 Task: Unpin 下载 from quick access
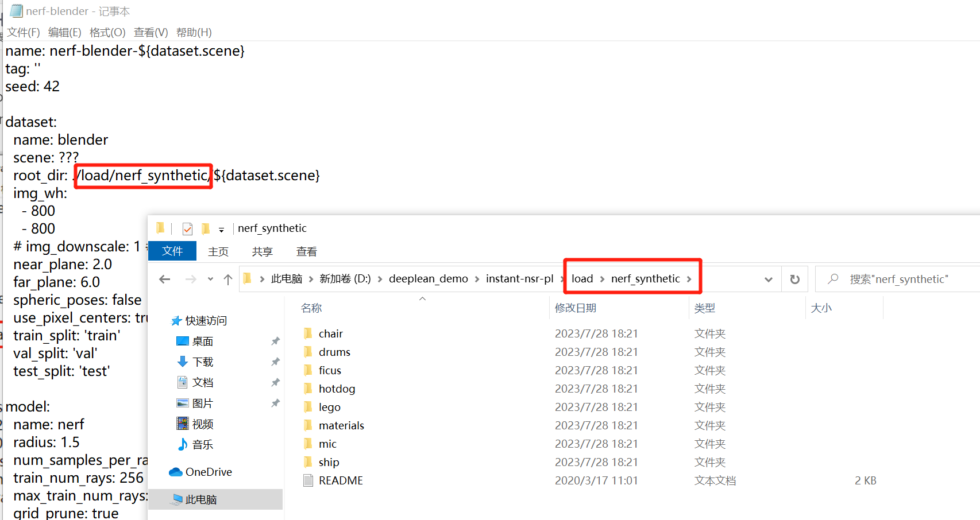coord(275,362)
